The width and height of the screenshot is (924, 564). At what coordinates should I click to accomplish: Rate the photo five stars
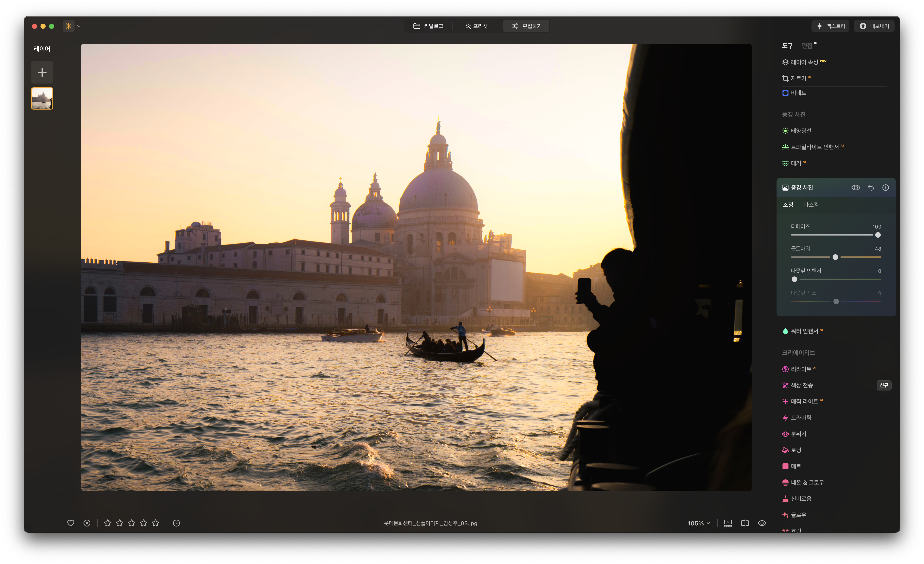pyautogui.click(x=156, y=523)
